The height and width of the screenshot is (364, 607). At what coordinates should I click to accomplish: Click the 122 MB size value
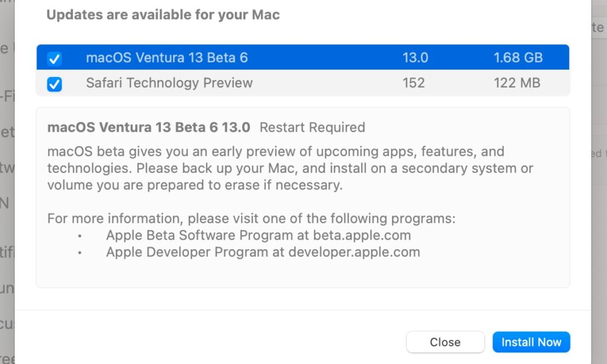click(x=517, y=83)
